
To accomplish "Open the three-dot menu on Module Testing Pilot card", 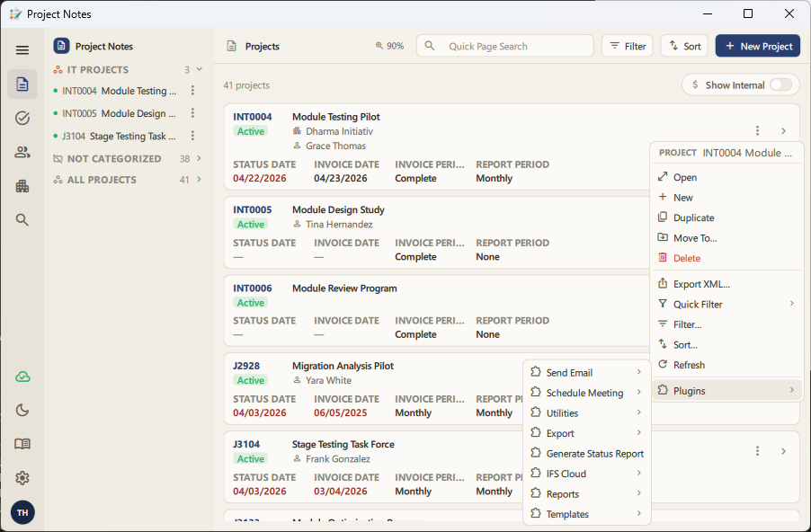I will [x=757, y=131].
